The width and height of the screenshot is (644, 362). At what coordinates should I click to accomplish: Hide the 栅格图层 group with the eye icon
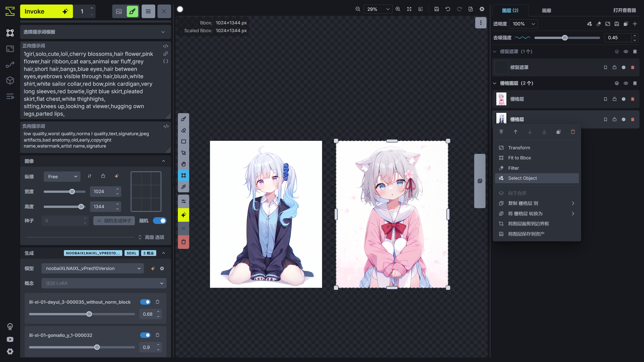(x=626, y=83)
